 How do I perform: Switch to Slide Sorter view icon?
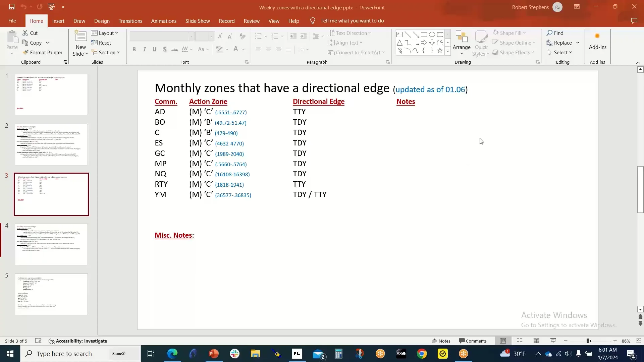[x=520, y=341]
